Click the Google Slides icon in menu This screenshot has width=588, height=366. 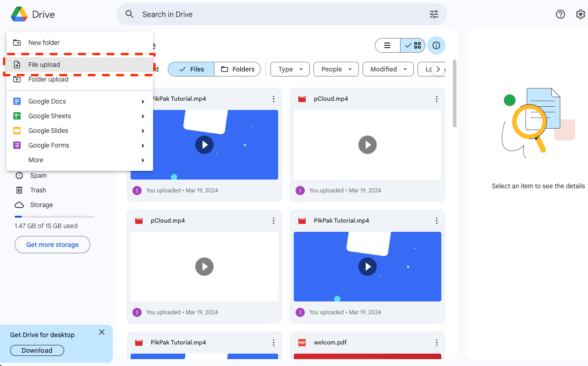17,131
